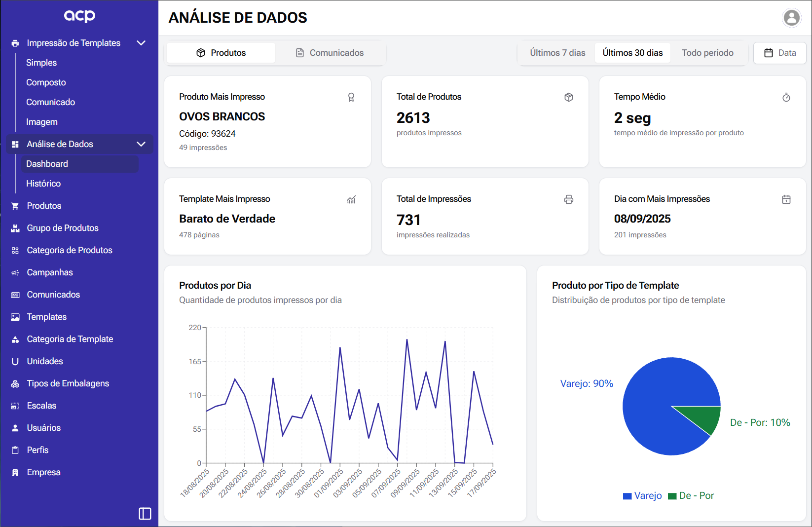The height and width of the screenshot is (527, 812).
Task: Click the Campanhas megaphone icon
Action: point(14,272)
